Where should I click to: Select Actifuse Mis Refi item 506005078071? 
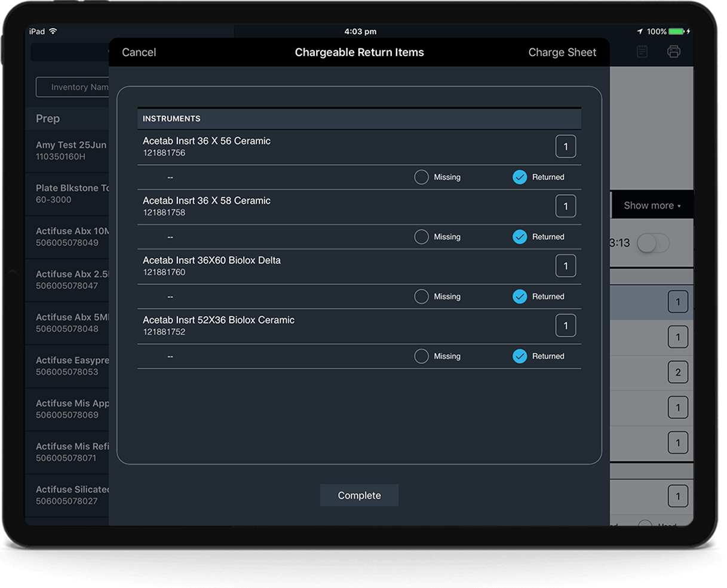click(70, 452)
